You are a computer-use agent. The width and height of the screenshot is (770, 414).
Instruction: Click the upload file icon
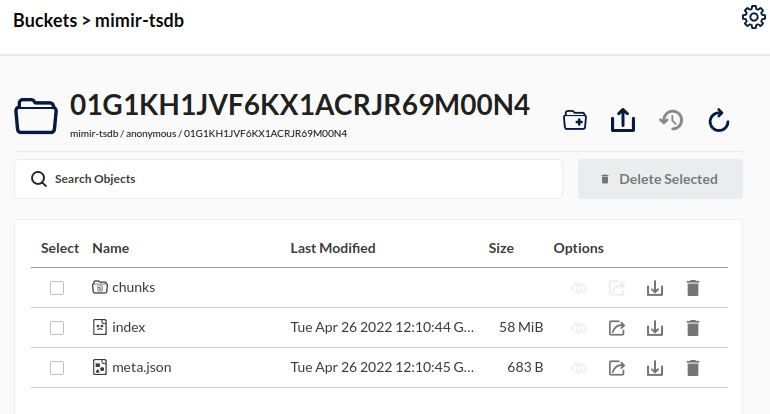click(x=623, y=121)
